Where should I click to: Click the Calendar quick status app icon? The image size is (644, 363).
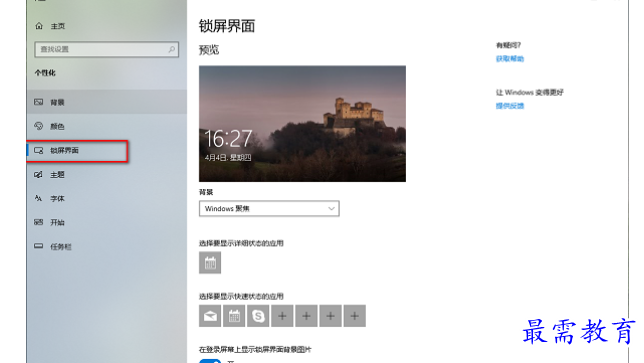pyautogui.click(x=234, y=316)
